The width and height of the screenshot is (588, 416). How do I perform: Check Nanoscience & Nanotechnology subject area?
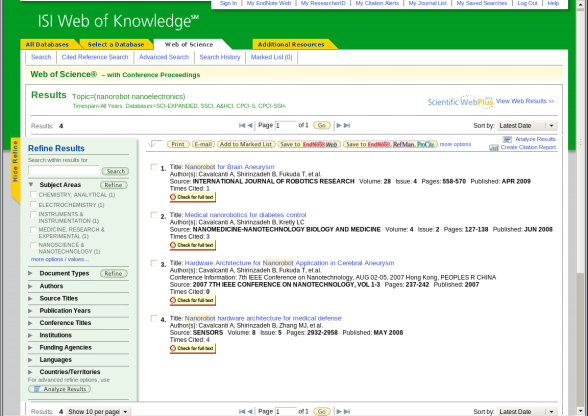pyautogui.click(x=33, y=245)
